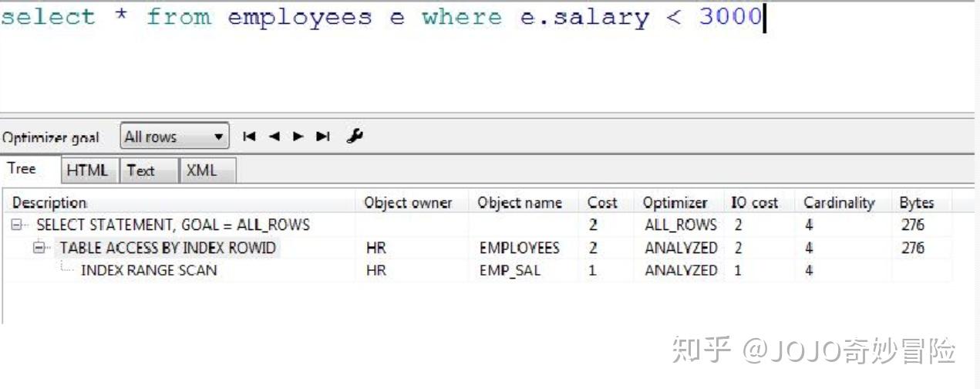This screenshot has width=980, height=389.
Task: Collapse the SELECT STATEMENT tree node
Action: (x=17, y=225)
